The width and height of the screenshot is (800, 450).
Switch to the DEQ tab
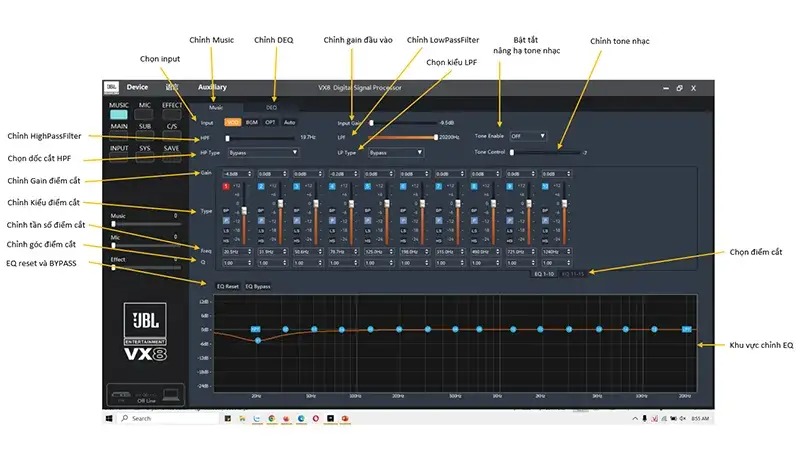tap(271, 108)
